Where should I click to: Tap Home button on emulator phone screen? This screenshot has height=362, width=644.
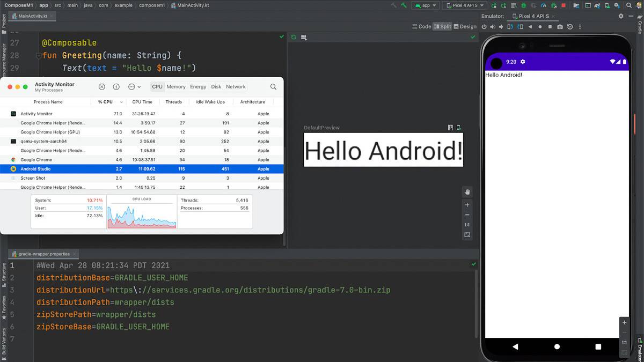coord(557,346)
